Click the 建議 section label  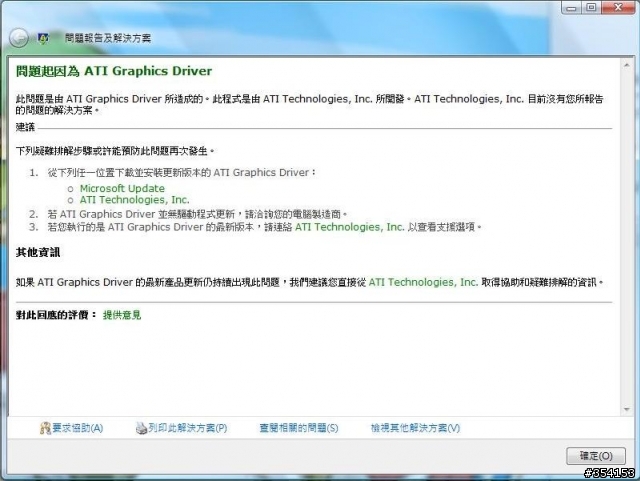[25, 127]
